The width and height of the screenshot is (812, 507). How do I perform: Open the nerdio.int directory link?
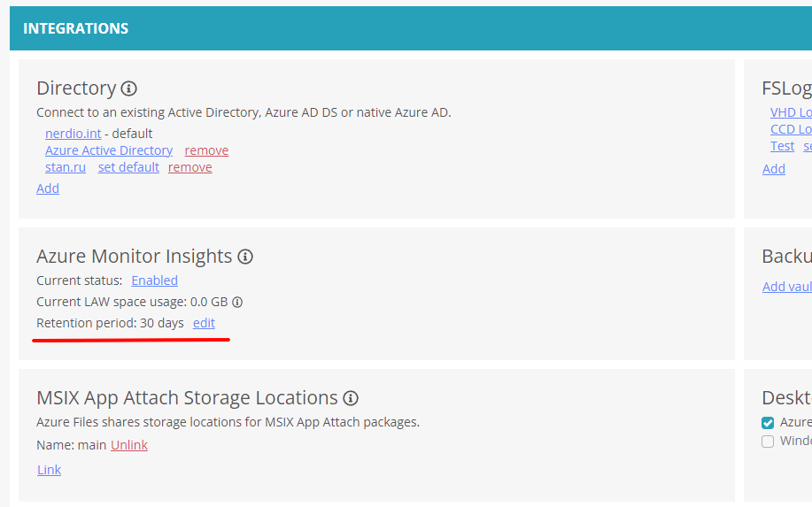tap(73, 134)
